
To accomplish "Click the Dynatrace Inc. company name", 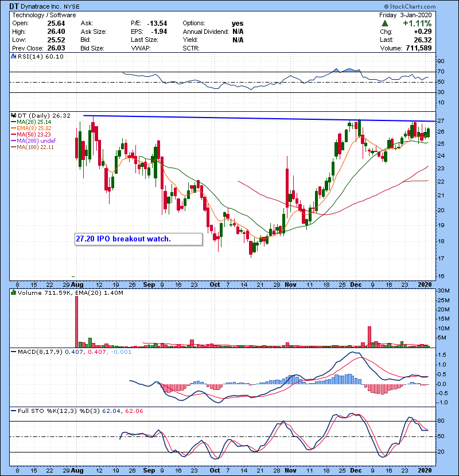I will [41, 6].
